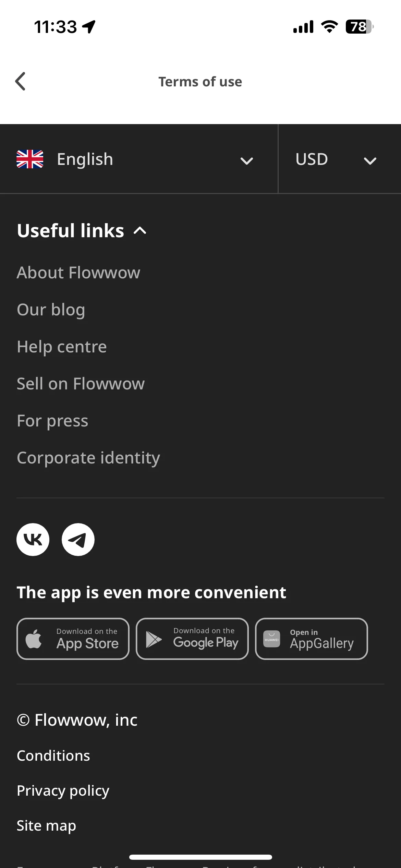The height and width of the screenshot is (868, 401).
Task: Open the Privacy policy link
Action: tap(63, 791)
